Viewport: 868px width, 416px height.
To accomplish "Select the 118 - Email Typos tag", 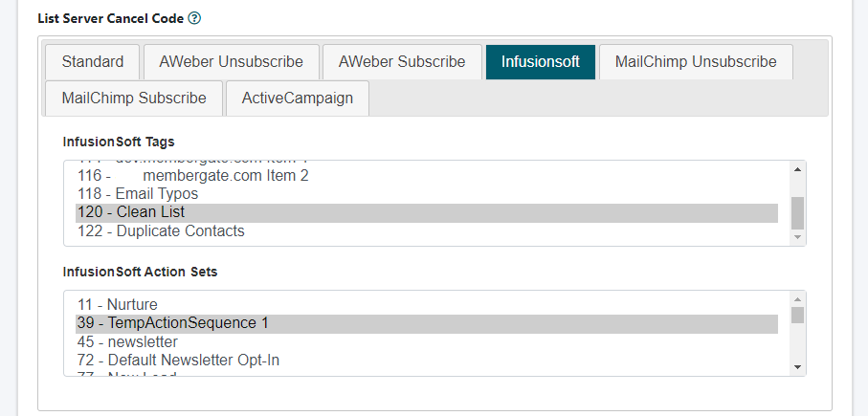I will (426, 194).
